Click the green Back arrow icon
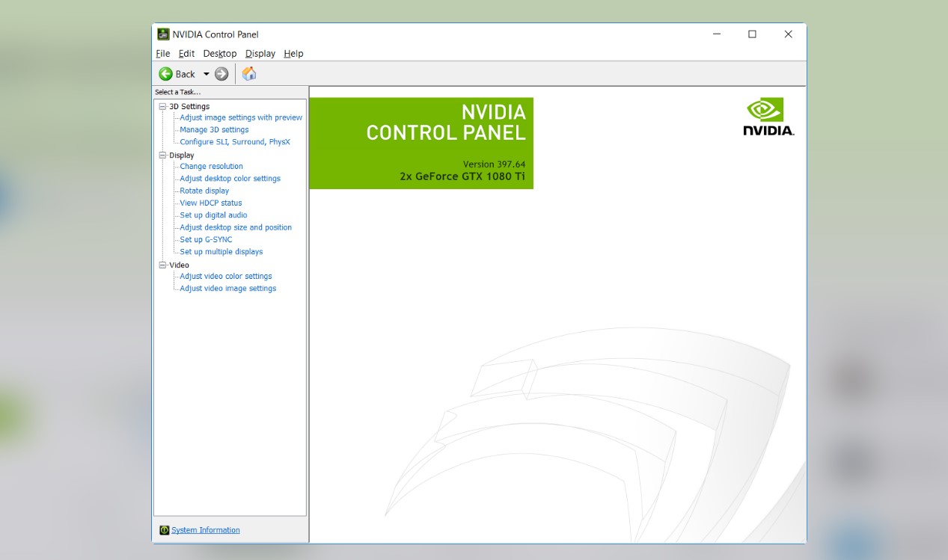Screen dimensions: 948x560 (x=165, y=74)
